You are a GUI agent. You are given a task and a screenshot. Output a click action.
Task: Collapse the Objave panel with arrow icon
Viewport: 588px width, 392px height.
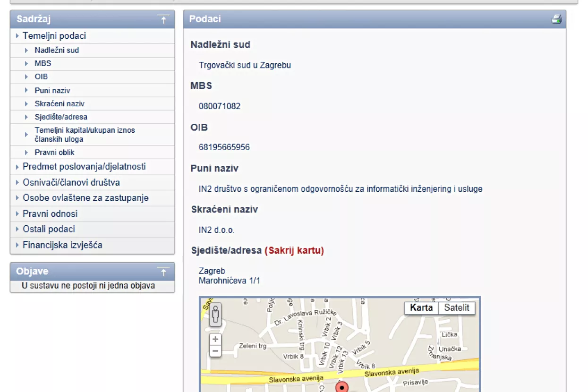click(x=163, y=272)
